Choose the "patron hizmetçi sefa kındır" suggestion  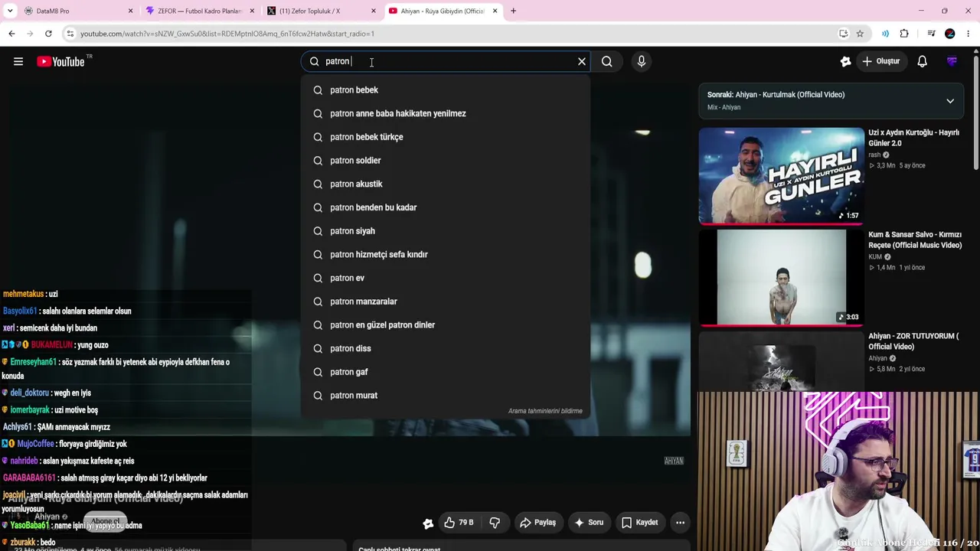pos(446,254)
